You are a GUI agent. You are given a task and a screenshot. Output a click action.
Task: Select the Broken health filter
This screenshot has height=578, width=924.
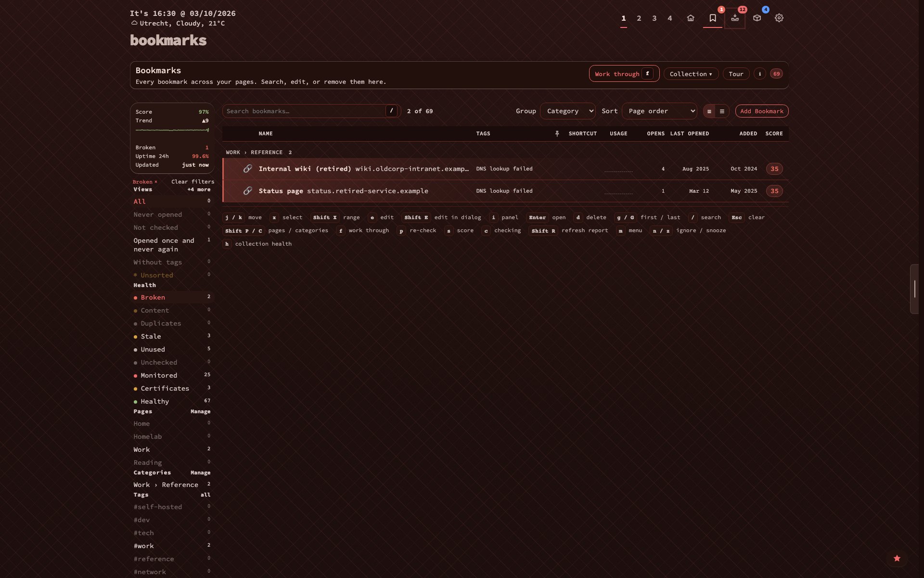[x=172, y=297]
